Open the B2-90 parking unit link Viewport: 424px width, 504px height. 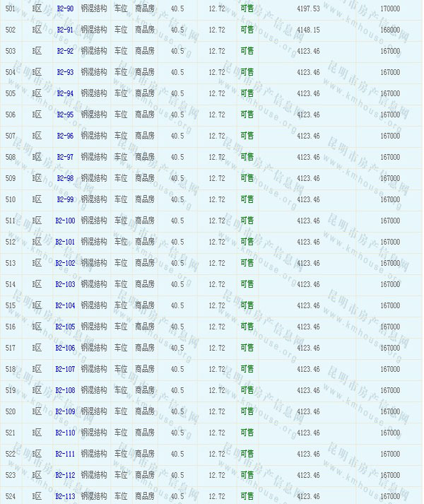tap(65, 8)
